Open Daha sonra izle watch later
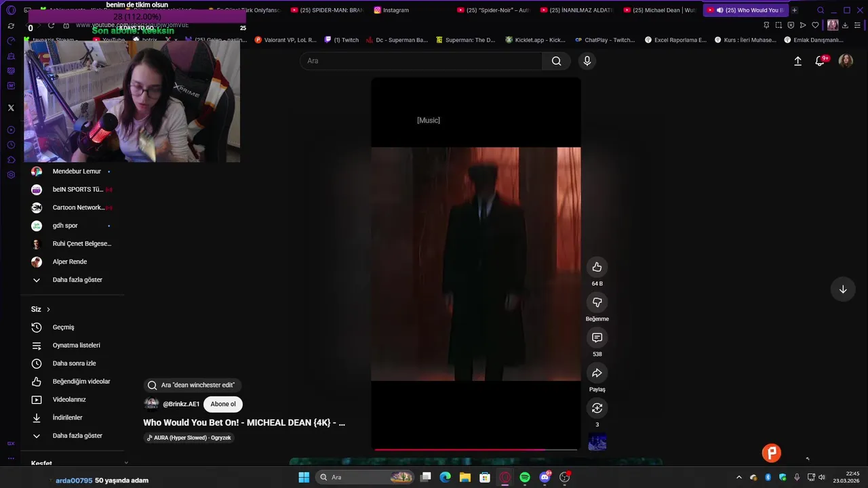Screen dimensions: 868x488 tap(73, 363)
